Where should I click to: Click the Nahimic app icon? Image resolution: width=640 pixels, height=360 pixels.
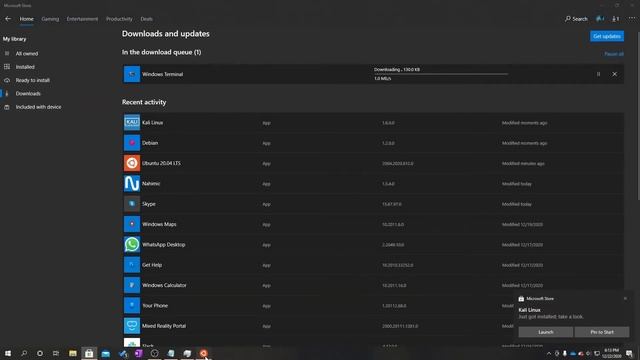click(x=132, y=184)
